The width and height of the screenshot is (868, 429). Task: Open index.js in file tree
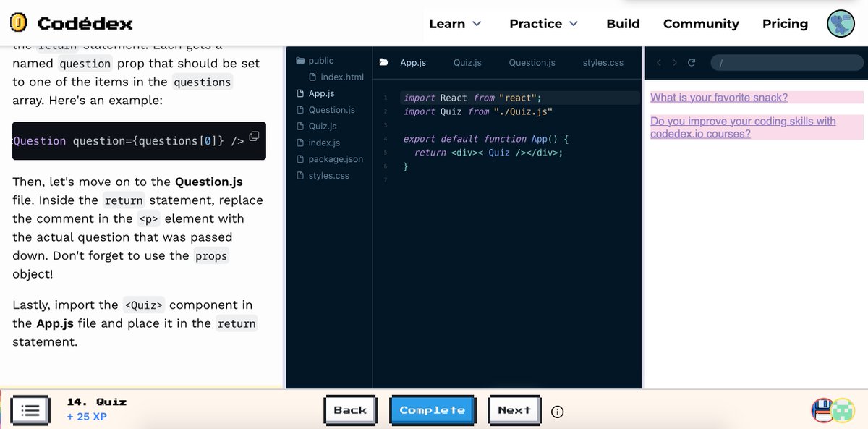point(318,143)
